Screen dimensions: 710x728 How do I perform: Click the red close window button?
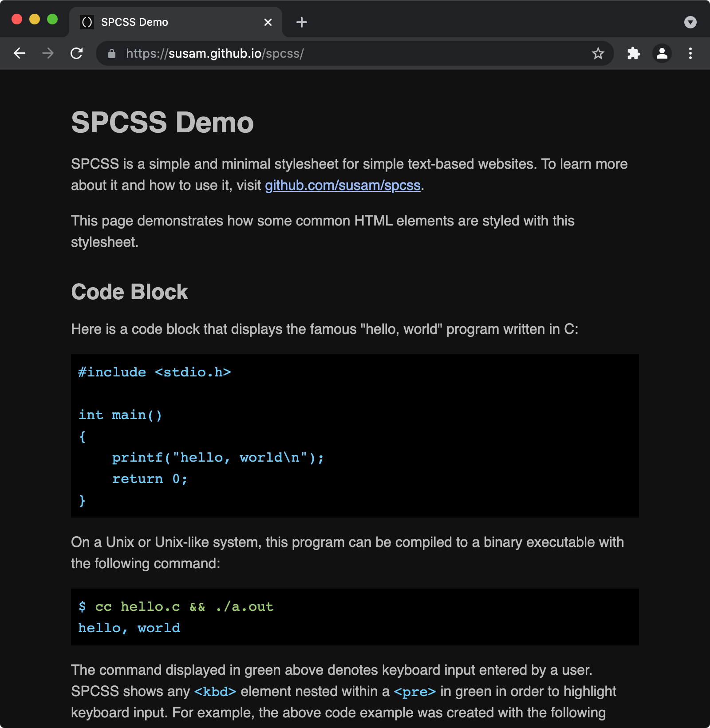17,20
